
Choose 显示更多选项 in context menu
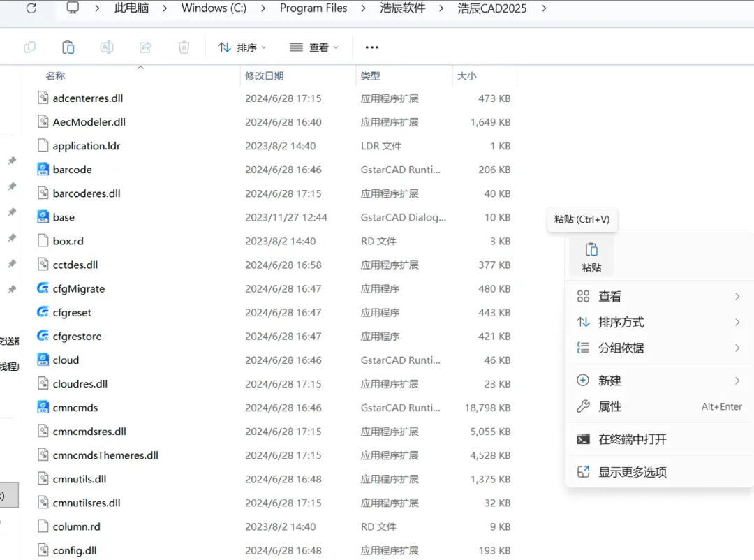pos(659,472)
